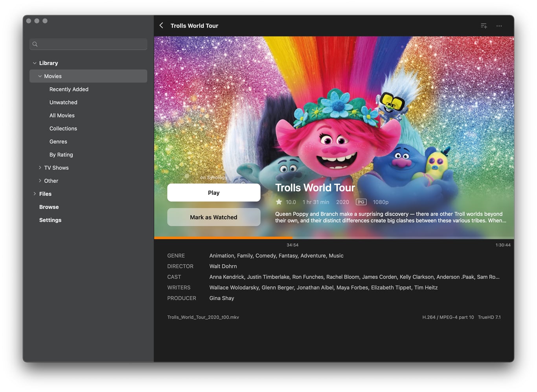Click the 1 hr 31 min runtime

pyautogui.click(x=316, y=202)
